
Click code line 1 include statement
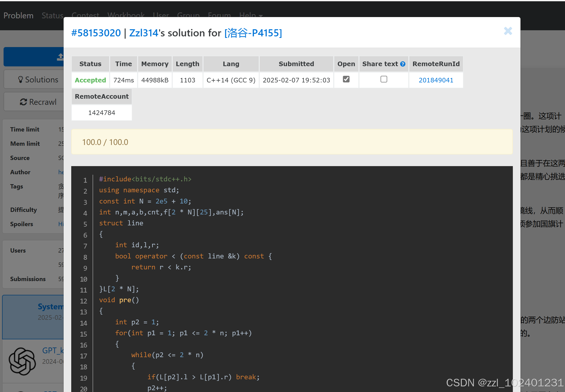(145, 179)
